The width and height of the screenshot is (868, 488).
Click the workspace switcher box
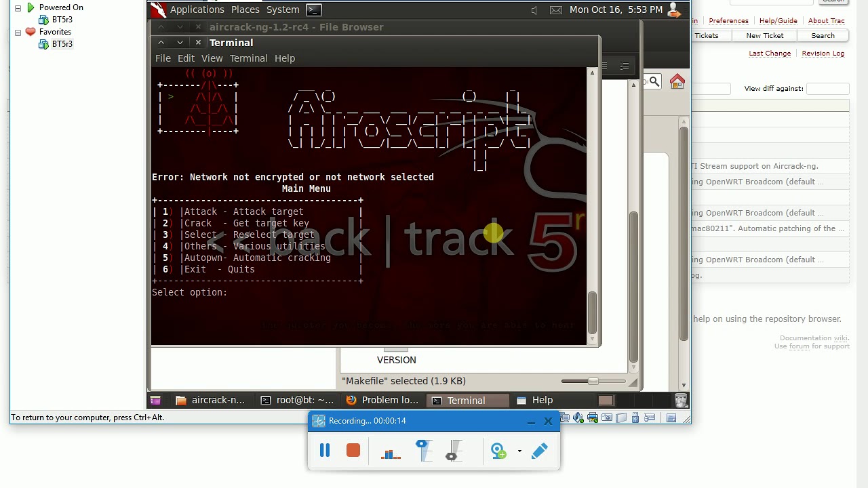[x=606, y=401]
